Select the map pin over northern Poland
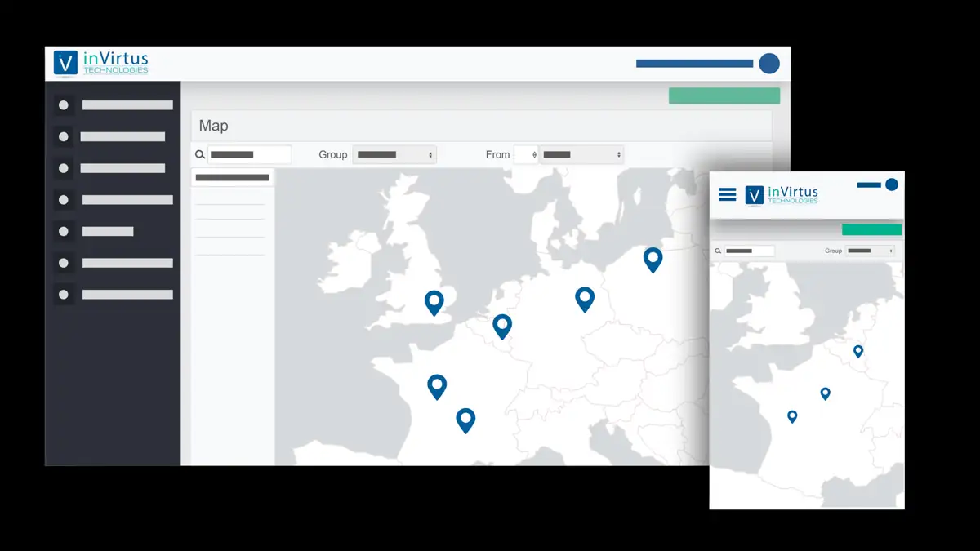The image size is (980, 551). pyautogui.click(x=653, y=260)
